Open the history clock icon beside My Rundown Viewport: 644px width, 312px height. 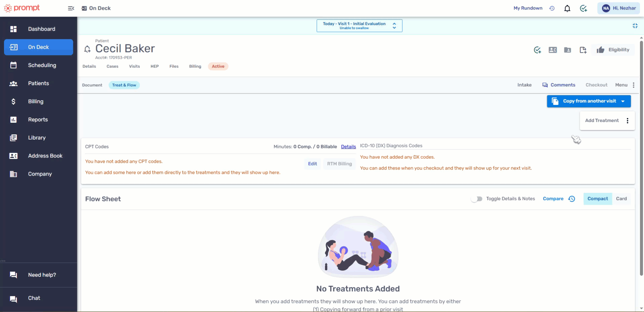552,8
